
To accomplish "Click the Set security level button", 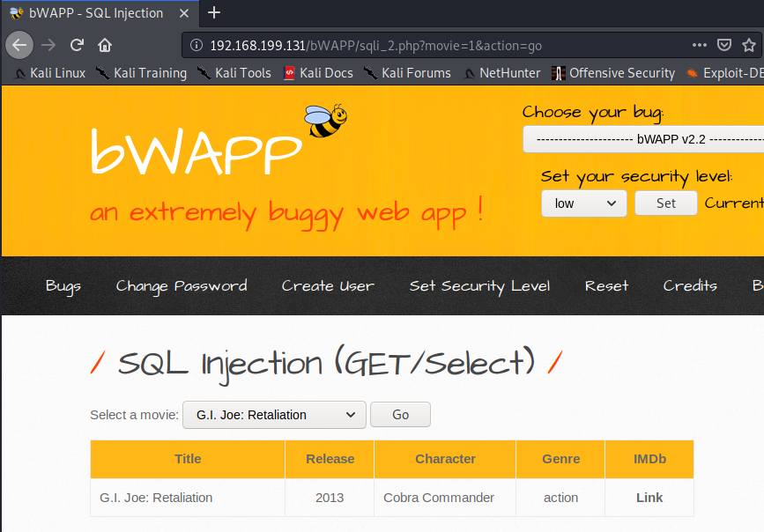I will (665, 203).
